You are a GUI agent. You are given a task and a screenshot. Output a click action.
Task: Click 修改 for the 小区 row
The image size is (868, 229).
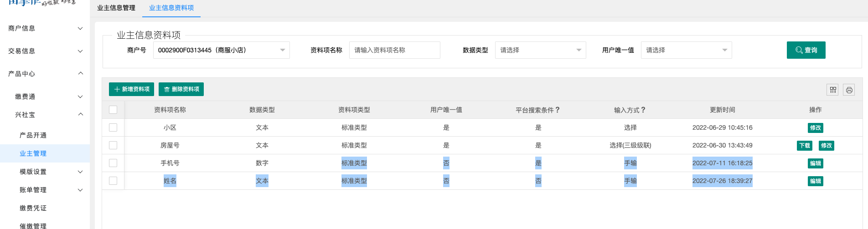click(816, 128)
